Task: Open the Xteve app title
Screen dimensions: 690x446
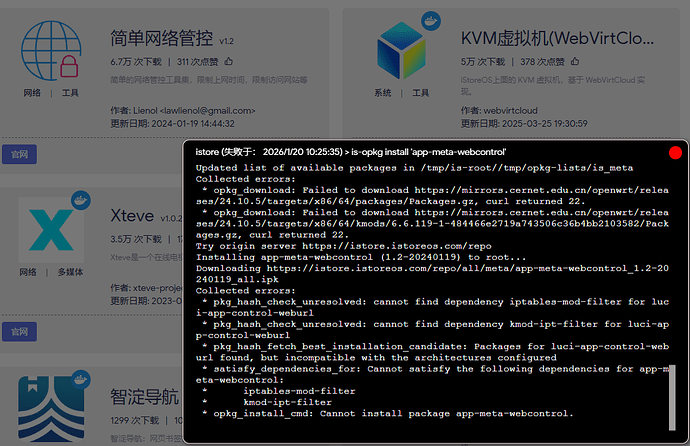Action: (132, 216)
